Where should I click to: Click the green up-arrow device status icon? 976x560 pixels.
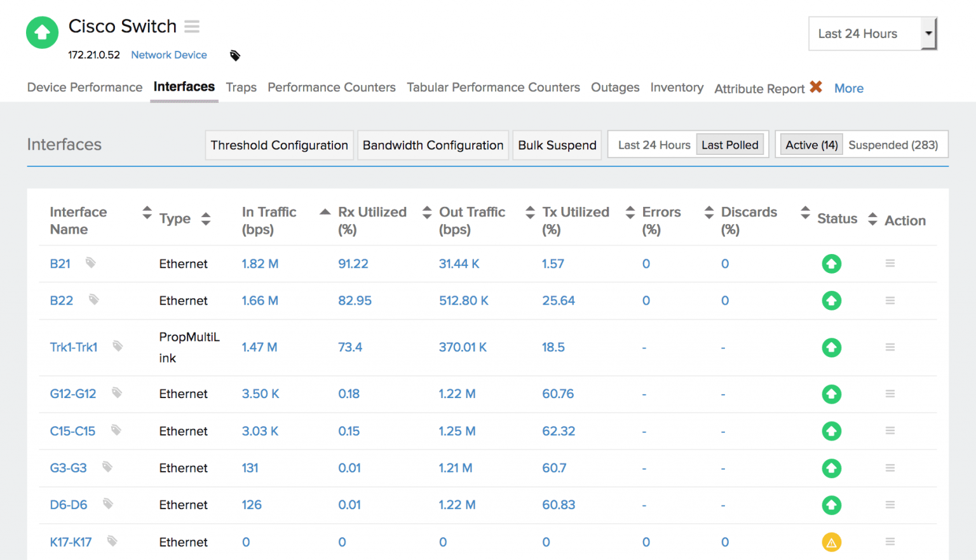42,32
